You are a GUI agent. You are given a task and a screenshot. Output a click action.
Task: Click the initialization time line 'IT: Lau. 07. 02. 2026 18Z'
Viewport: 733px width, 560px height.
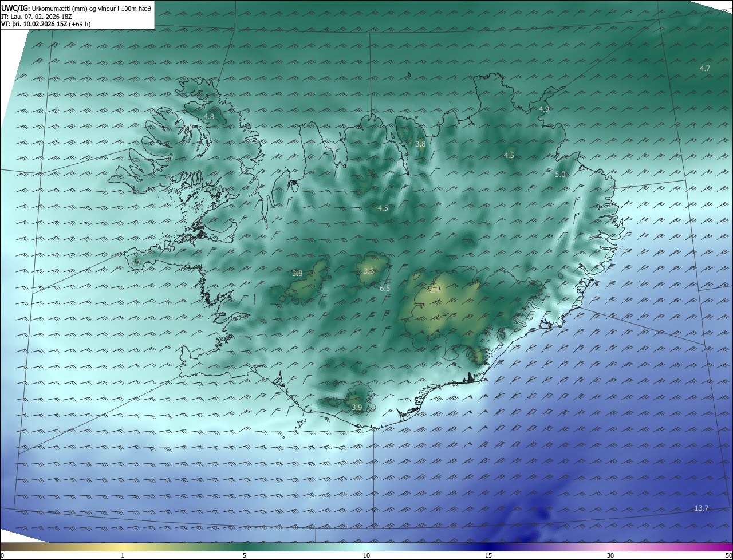click(37, 17)
